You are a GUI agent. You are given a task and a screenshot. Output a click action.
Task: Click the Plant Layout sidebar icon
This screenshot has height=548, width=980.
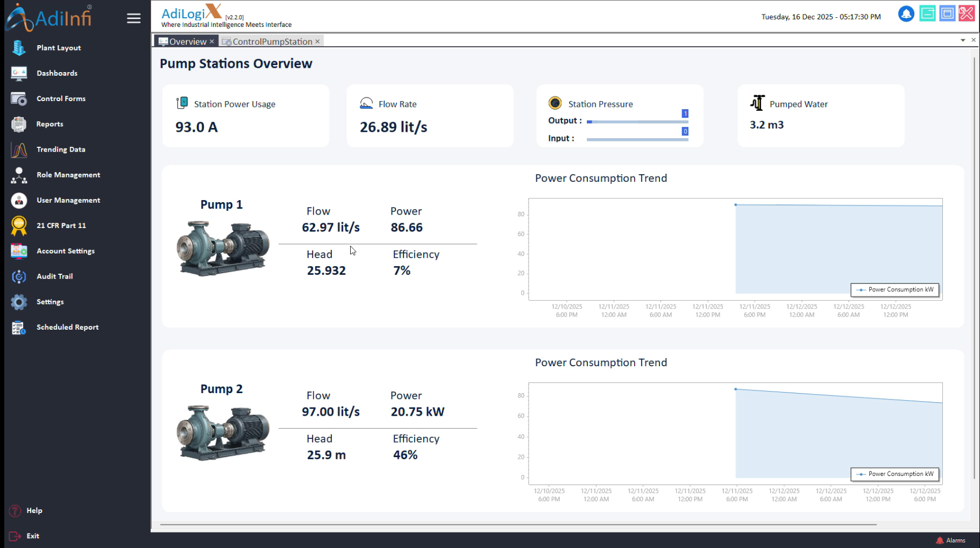coord(19,48)
